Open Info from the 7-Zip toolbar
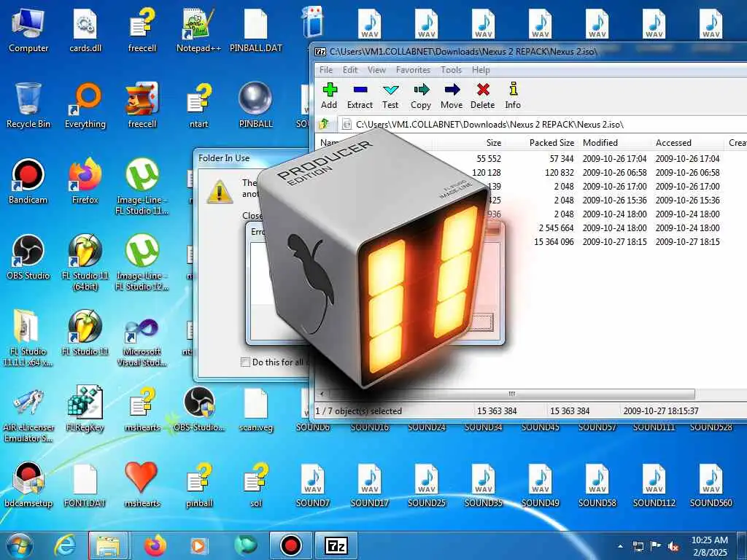This screenshot has height=560, width=747. click(513, 96)
